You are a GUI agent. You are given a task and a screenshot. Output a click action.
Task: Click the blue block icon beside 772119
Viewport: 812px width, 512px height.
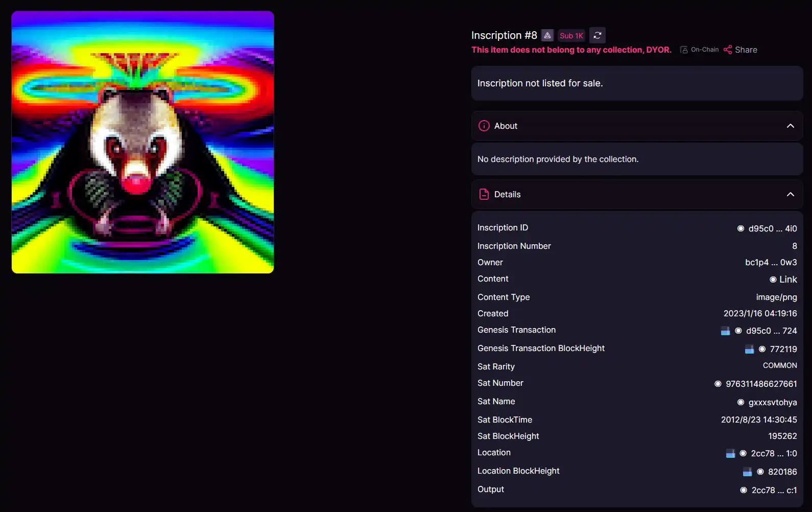[749, 350]
